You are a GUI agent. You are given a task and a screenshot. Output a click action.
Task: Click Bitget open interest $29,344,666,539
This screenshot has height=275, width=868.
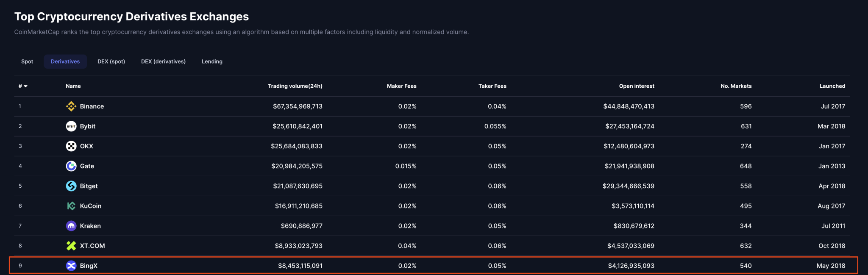click(629, 186)
